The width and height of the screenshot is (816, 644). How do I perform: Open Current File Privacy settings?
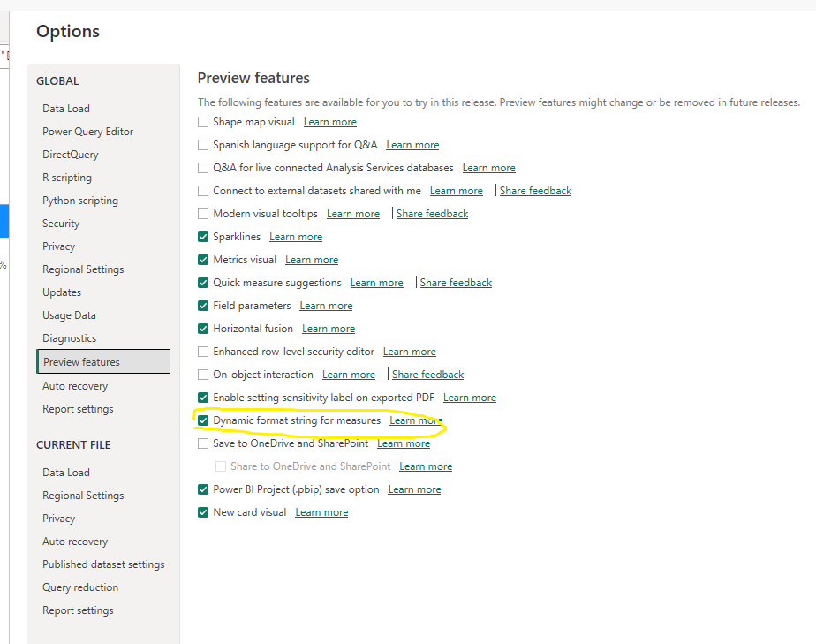(59, 518)
